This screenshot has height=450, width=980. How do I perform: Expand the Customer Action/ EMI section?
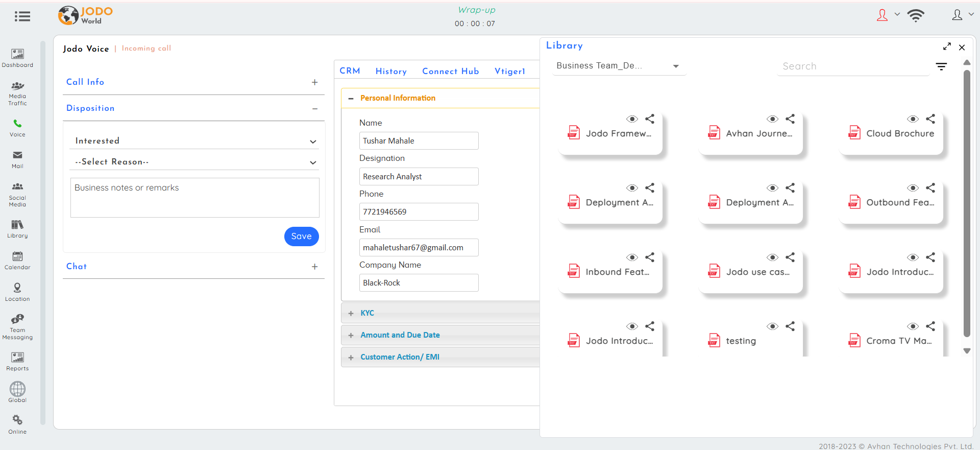pos(351,358)
